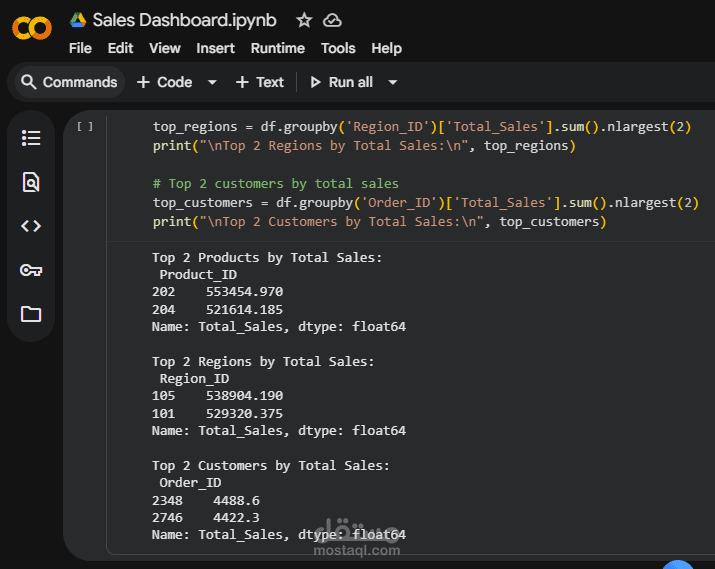Click the Colab logo to go home
The width and height of the screenshot is (715, 569).
pyautogui.click(x=32, y=28)
